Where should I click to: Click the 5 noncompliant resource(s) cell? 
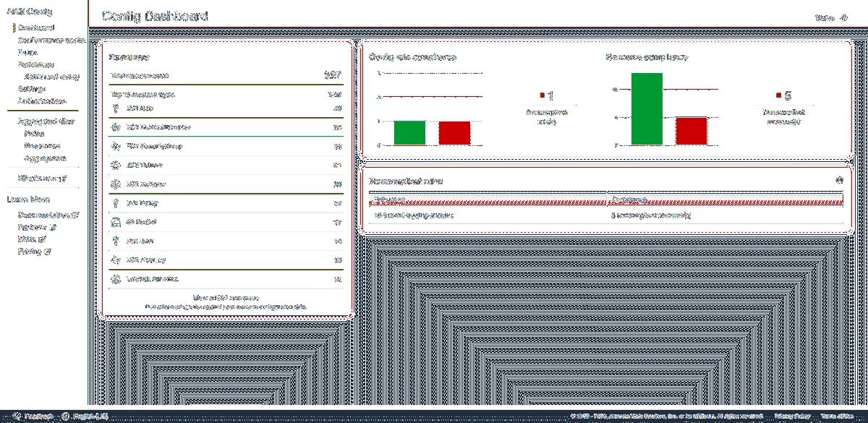[652, 215]
